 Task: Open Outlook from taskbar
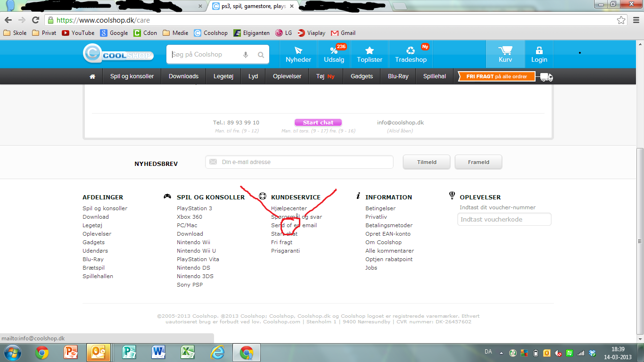point(99,353)
